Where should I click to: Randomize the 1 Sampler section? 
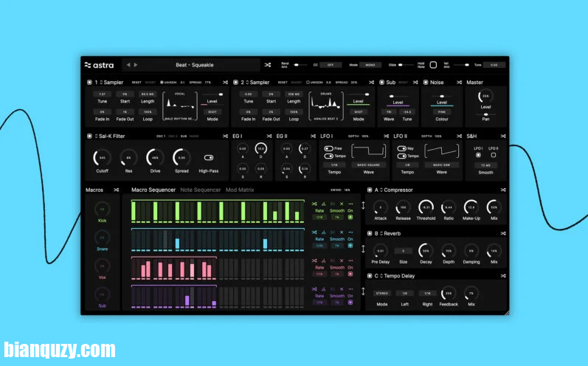click(x=225, y=82)
